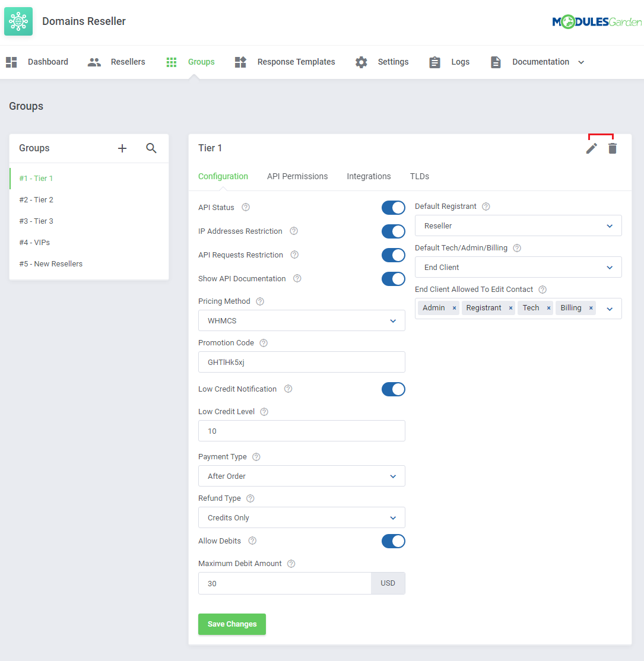644x661 pixels.
Task: Click help icon beside Maximum Debit Amount
Action: pos(291,564)
